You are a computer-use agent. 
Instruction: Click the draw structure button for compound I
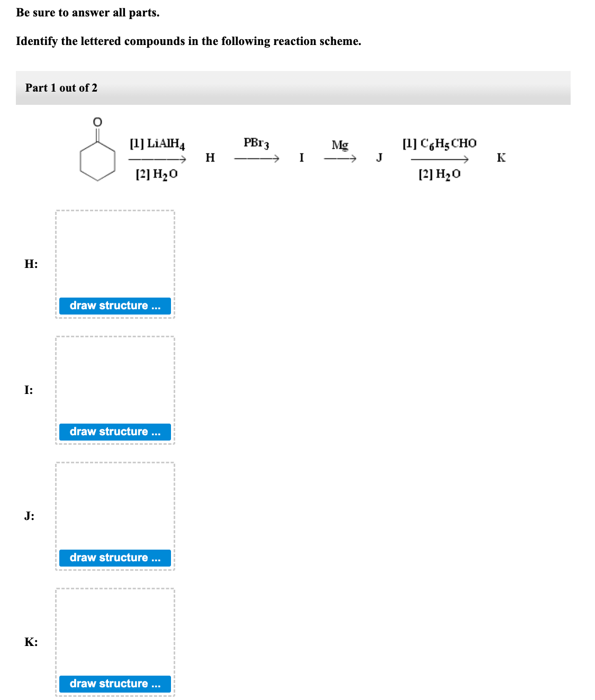[x=115, y=432]
